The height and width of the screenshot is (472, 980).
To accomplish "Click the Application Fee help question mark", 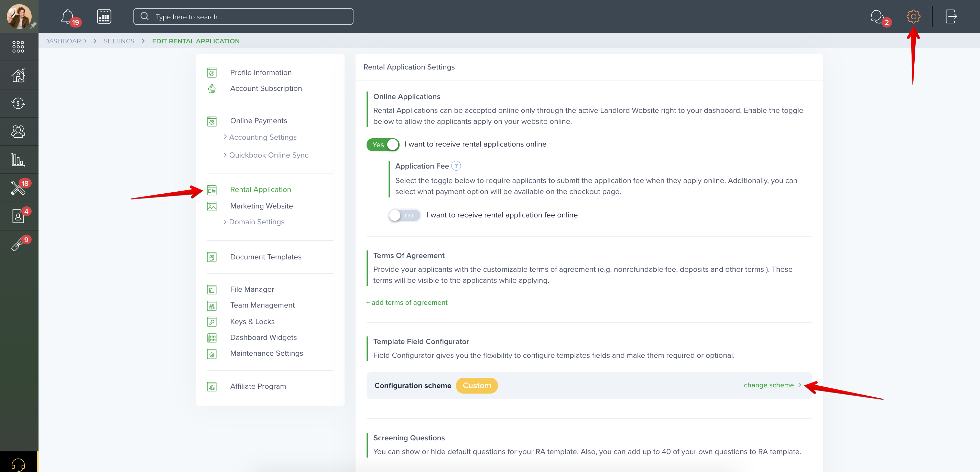I will (456, 166).
